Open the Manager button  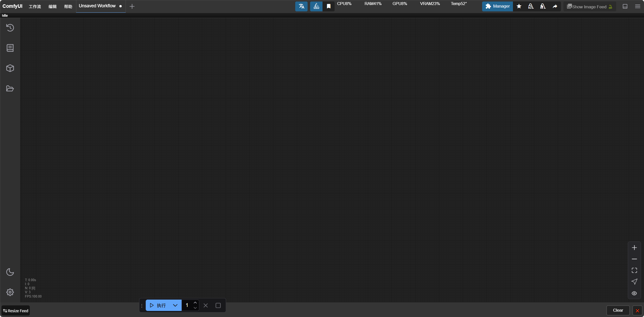tap(497, 6)
